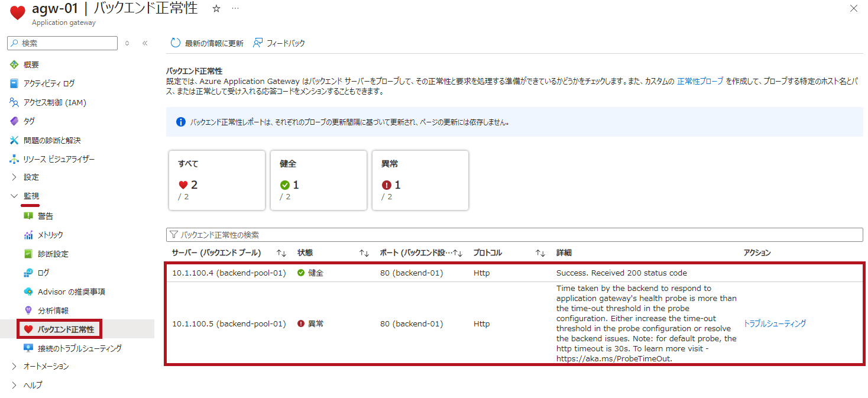Image resolution: width=868 pixels, height=398 pixels.
Task: Expand the オートメーション section chevron
Action: 14,366
